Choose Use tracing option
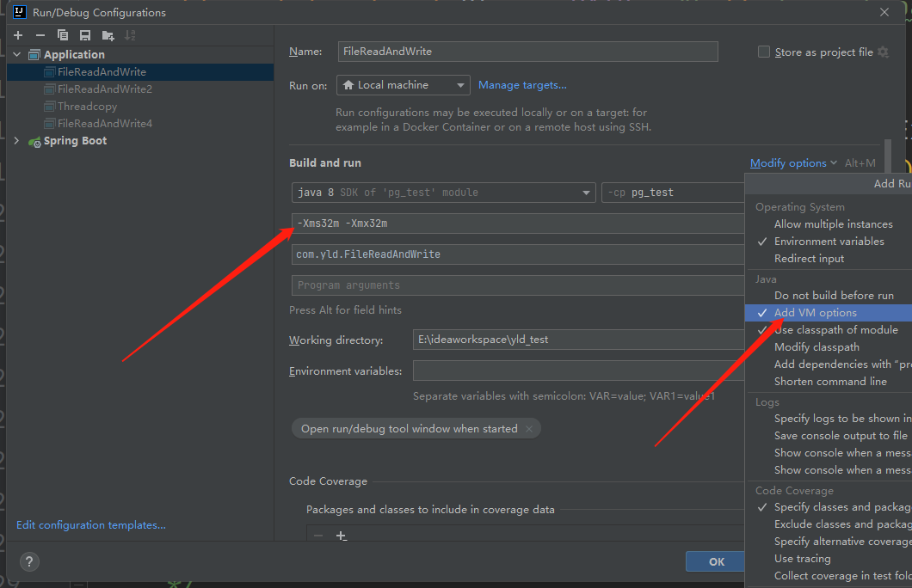The image size is (912, 588). coord(829,559)
